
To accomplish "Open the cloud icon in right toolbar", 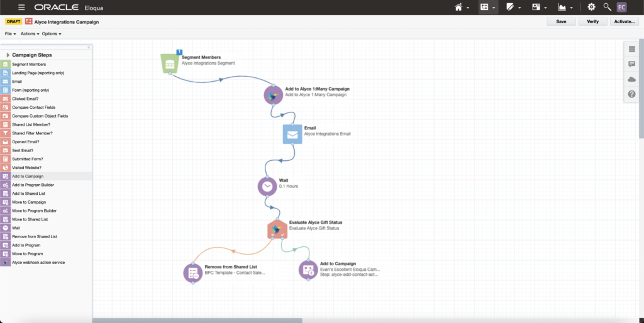I will pos(631,79).
